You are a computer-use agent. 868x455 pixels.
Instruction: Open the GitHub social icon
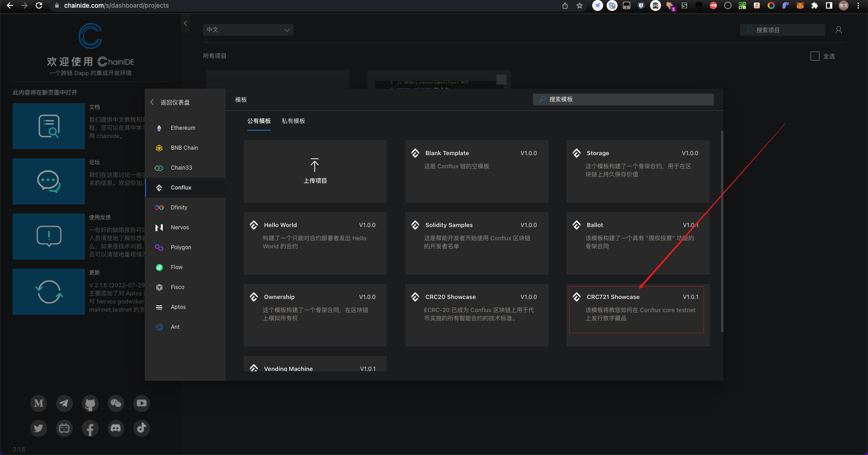click(90, 403)
